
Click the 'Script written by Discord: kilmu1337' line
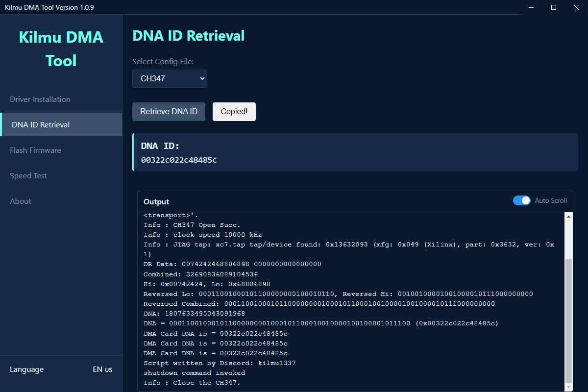click(x=220, y=363)
